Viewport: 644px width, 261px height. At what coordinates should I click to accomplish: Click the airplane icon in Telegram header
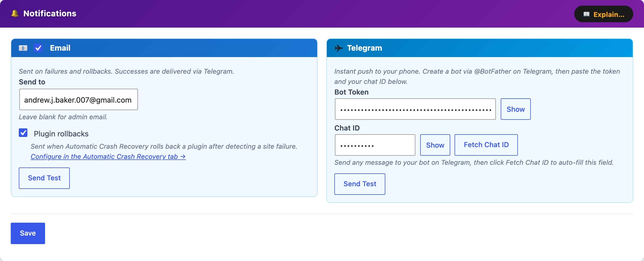click(339, 48)
